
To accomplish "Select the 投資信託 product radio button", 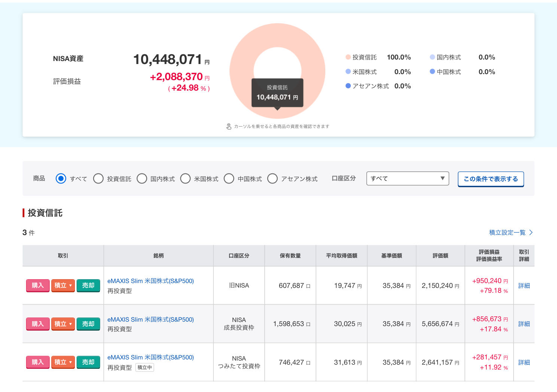I will click(x=98, y=179).
